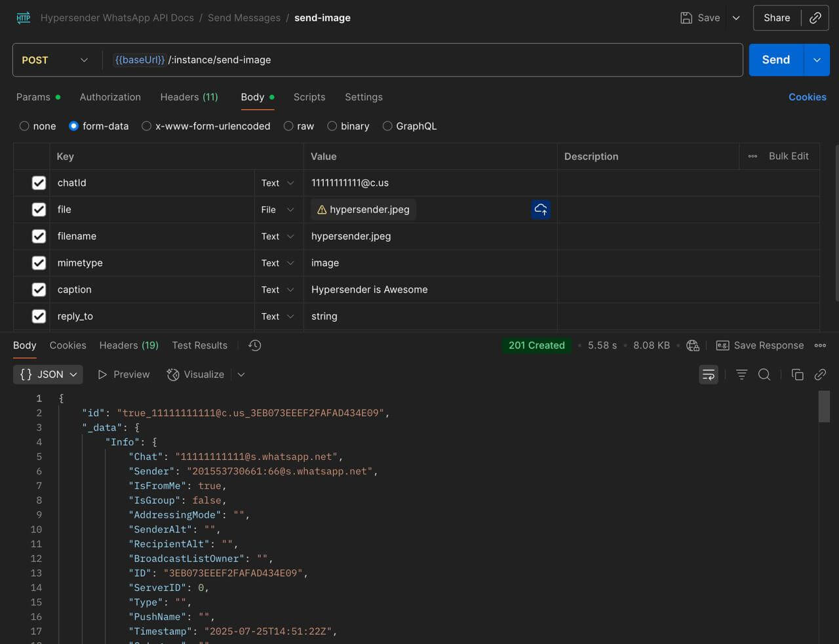This screenshot has width=839, height=644.
Task: Click the Cookies link
Action: [x=808, y=97]
